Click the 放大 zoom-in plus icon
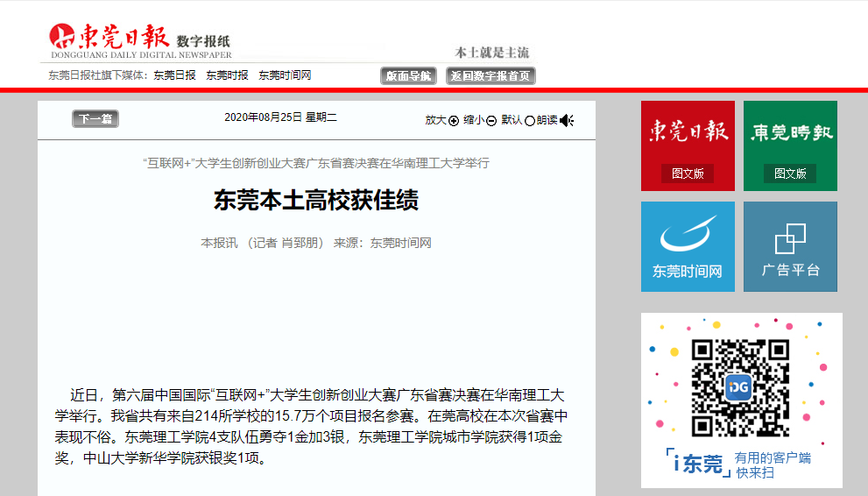 click(454, 121)
